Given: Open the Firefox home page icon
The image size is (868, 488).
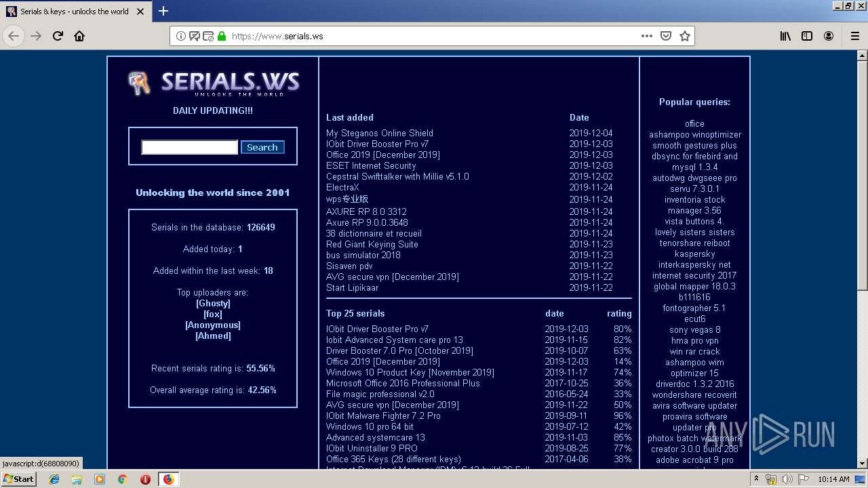Looking at the screenshot, I should [x=79, y=36].
